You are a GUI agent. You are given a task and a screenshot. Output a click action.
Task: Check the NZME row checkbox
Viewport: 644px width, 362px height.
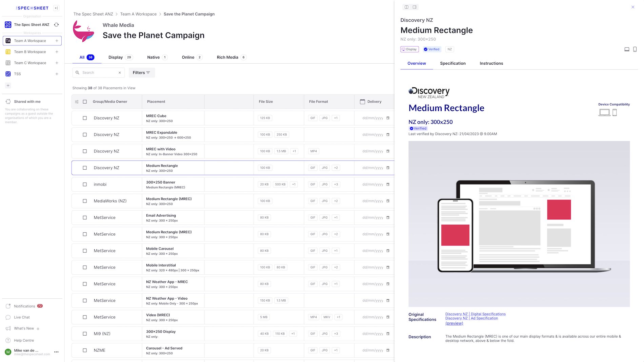85,350
